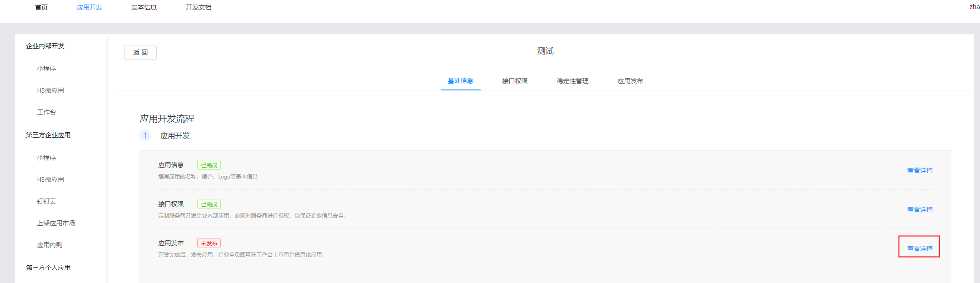Switch to the 基础信息 tab
This screenshot has width=980, height=283.
460,81
